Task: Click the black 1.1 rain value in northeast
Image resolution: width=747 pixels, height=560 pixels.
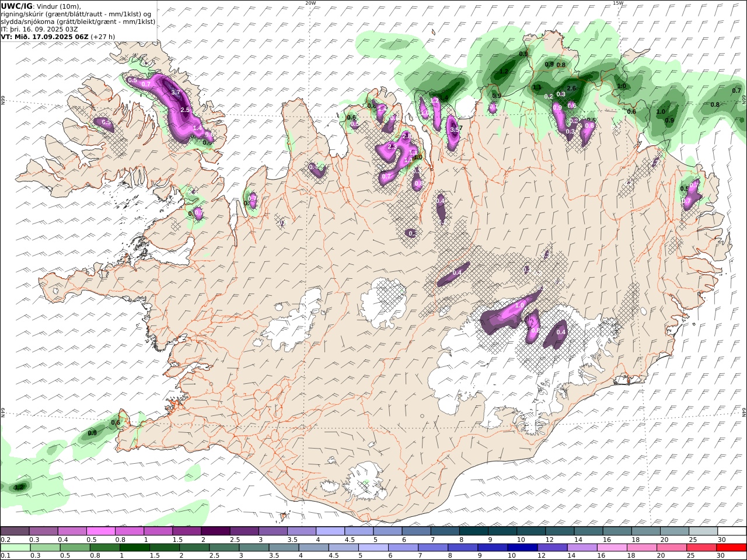Action: click(537, 87)
